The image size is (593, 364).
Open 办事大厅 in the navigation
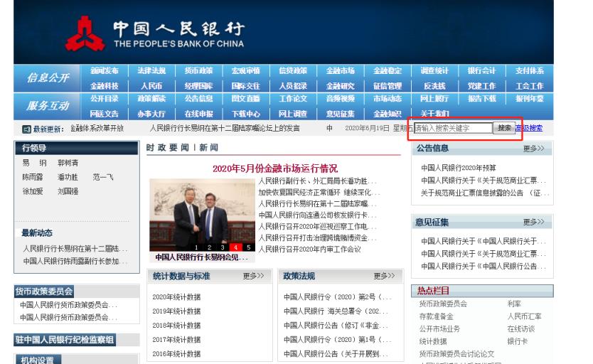151,114
